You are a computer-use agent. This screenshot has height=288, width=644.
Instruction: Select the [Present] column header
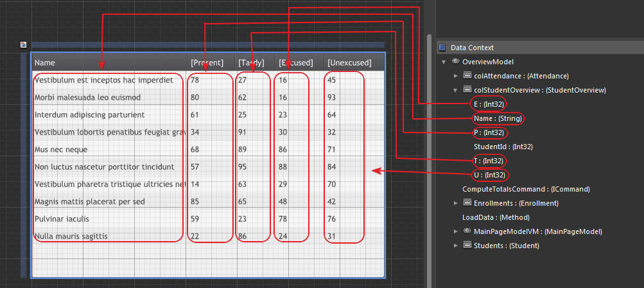[211, 62]
